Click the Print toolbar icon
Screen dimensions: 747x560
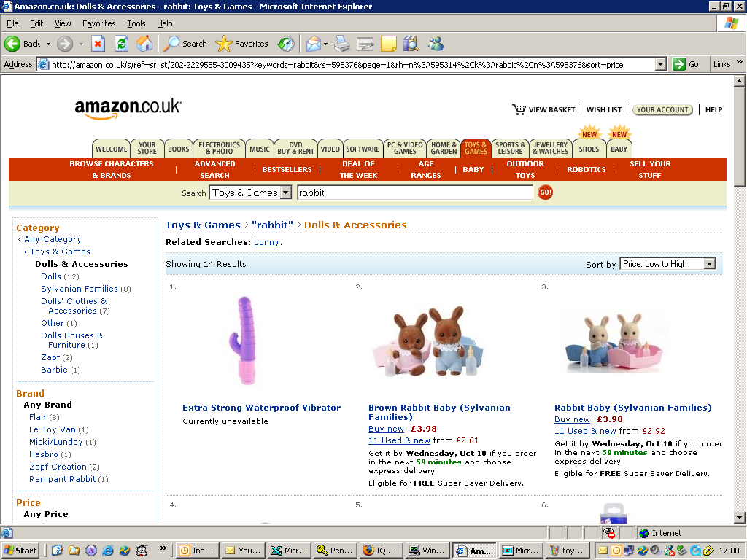tap(341, 44)
